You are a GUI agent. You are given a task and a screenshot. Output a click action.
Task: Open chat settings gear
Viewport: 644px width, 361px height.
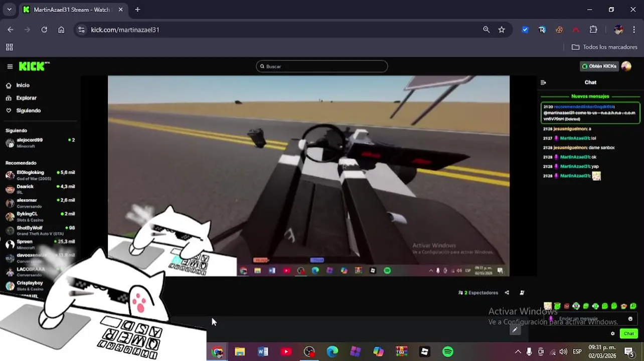pyautogui.click(x=612, y=333)
